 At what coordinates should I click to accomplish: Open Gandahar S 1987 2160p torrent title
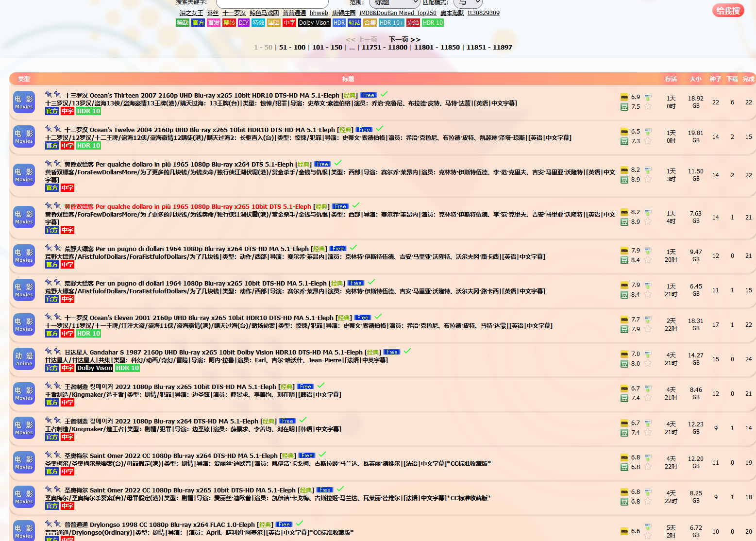(x=213, y=352)
